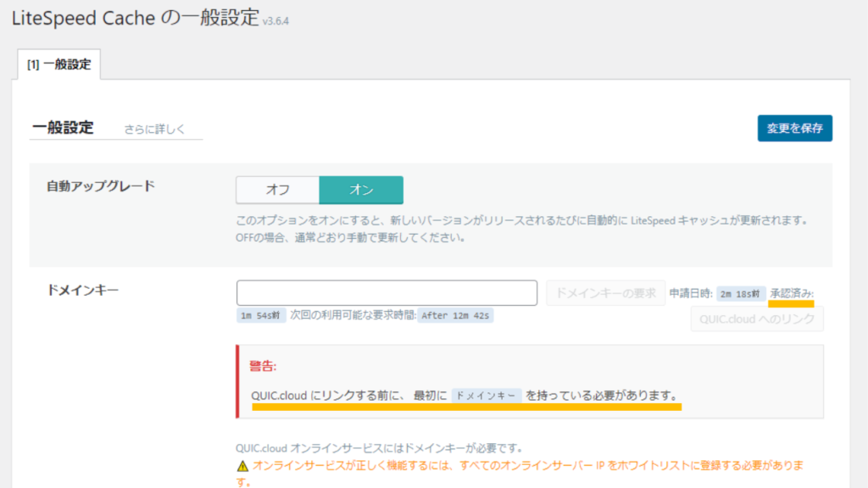Image resolution: width=868 pixels, height=488 pixels.
Task: Click the orange IP whitelist notice text
Action: pyautogui.click(x=520, y=474)
